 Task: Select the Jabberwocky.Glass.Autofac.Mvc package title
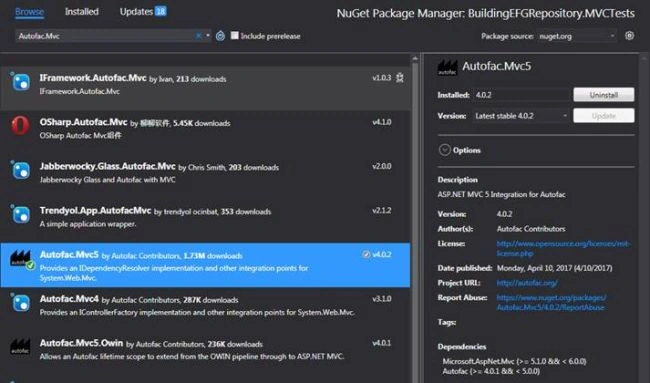coord(107,167)
